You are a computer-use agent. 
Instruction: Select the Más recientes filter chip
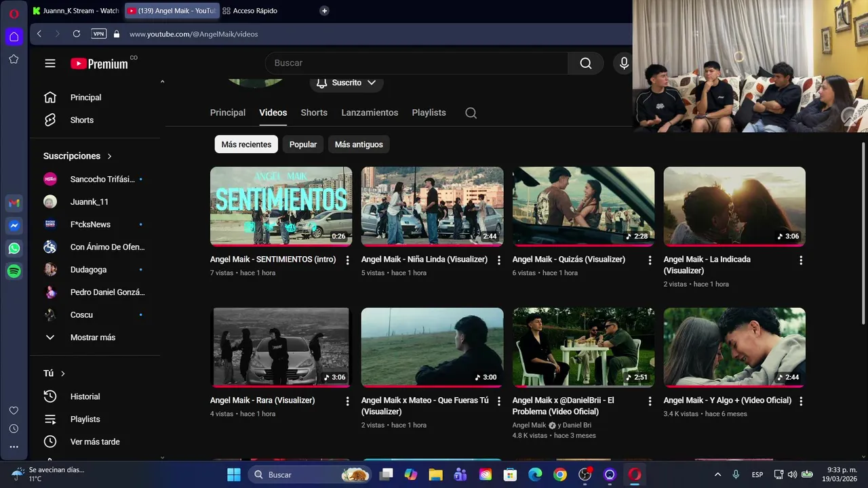246,144
